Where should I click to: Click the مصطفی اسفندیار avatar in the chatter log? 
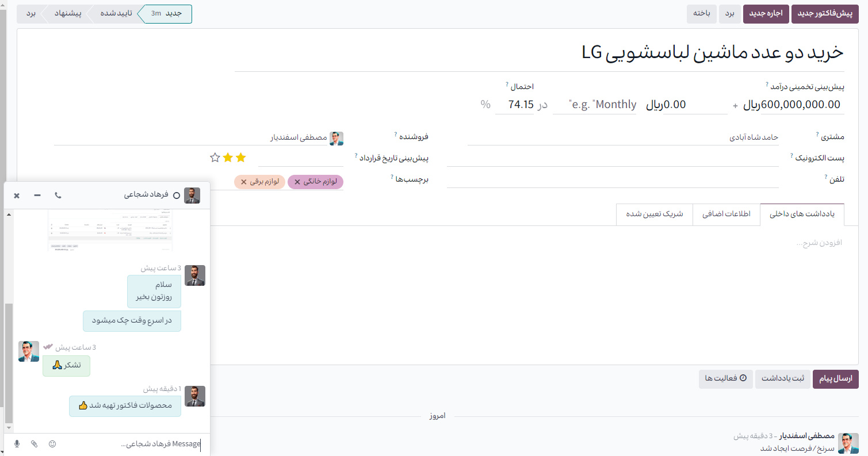coord(848,443)
